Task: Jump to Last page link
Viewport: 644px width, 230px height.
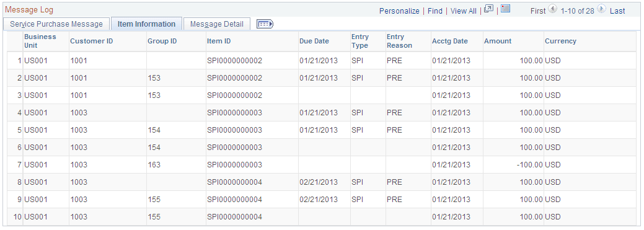Action: [x=617, y=11]
